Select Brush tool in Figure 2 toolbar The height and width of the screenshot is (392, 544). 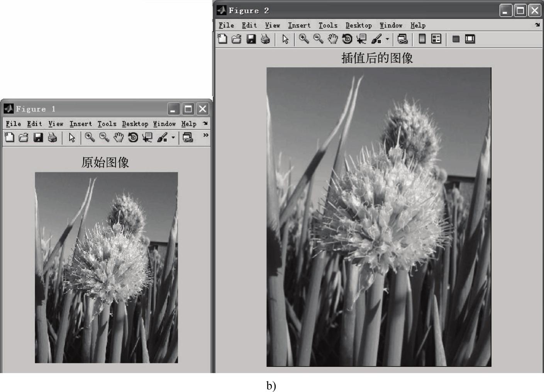[376, 39]
